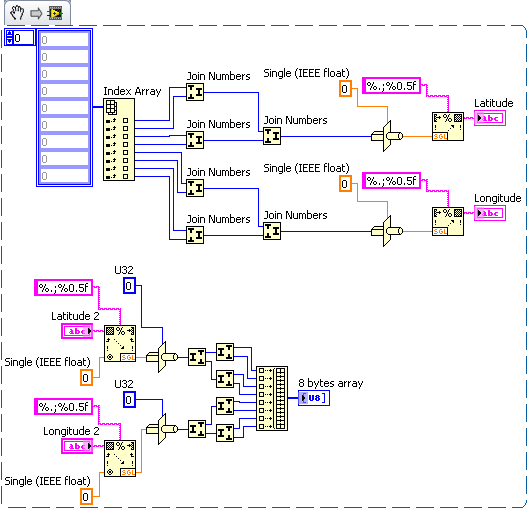This screenshot has height=509, width=528.
Task: Select the Scan From String node for Latitude 2
Action: tap(120, 343)
